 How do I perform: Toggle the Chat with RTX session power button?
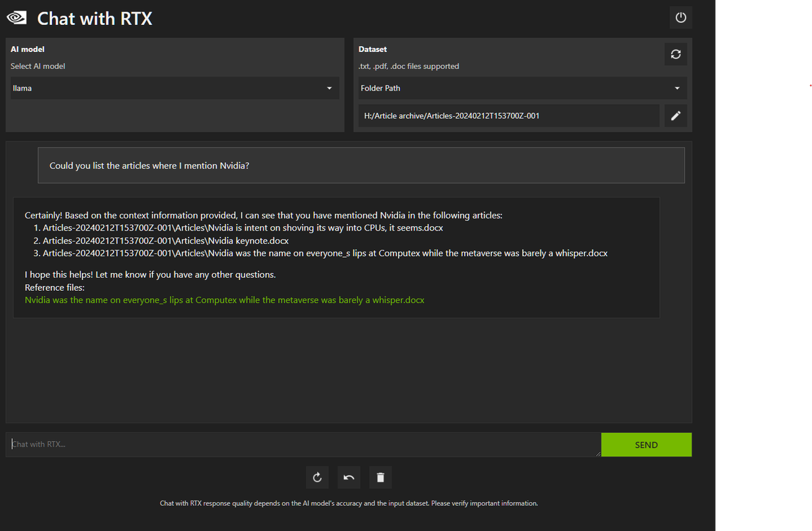(x=681, y=17)
